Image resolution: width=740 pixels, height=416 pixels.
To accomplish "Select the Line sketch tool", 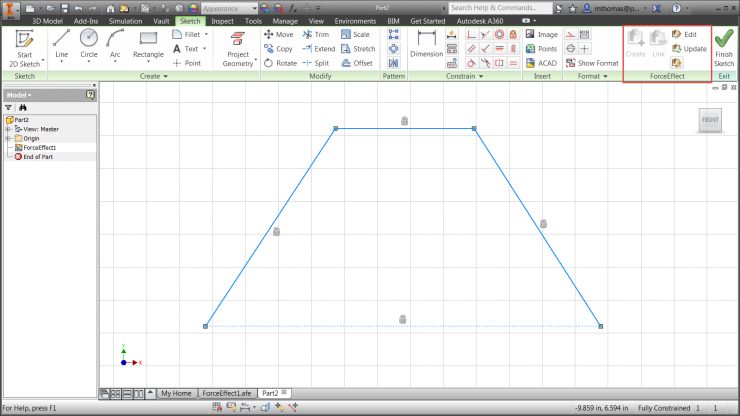I will tap(61, 44).
